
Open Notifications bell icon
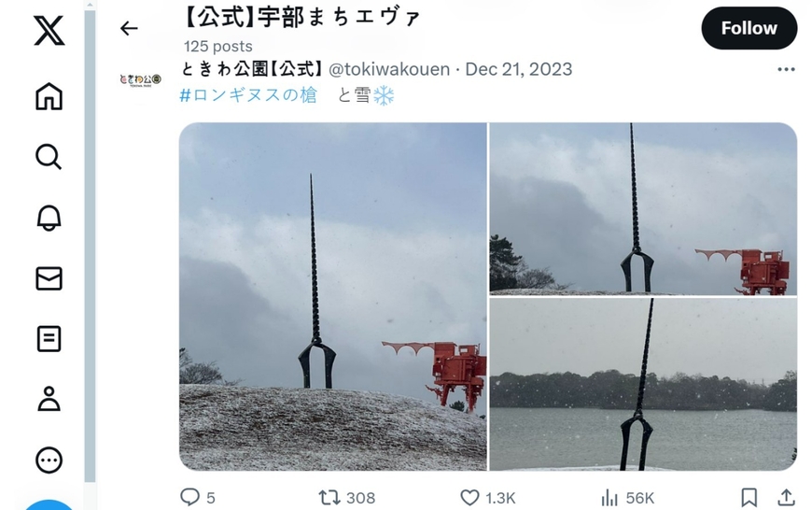(49, 218)
